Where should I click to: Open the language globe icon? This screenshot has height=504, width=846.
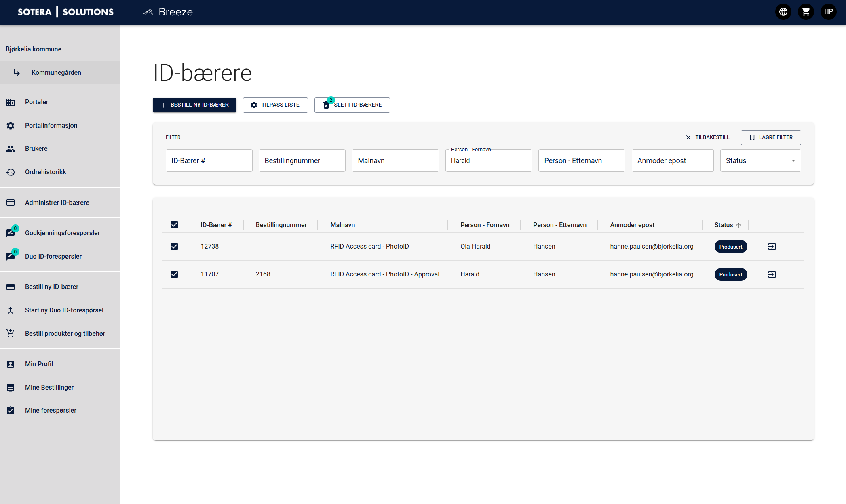point(783,12)
